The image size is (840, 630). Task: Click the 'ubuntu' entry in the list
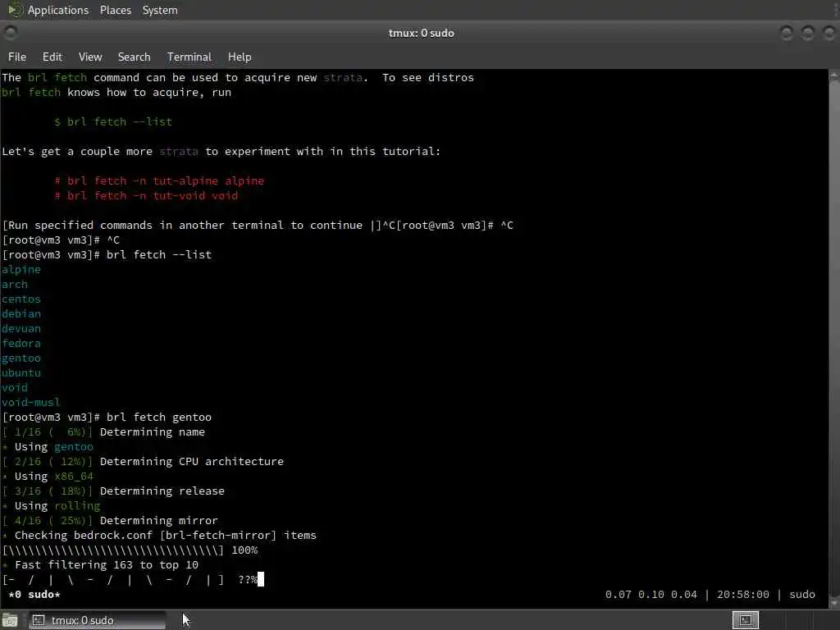click(x=21, y=373)
